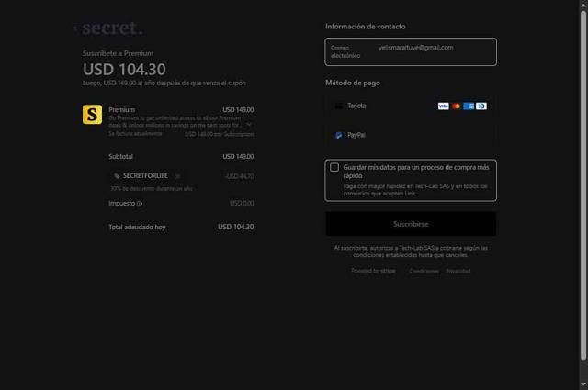Click the -USD 44.70 discount amount
Image resolution: width=588 pixels, height=390 pixels.
point(239,176)
